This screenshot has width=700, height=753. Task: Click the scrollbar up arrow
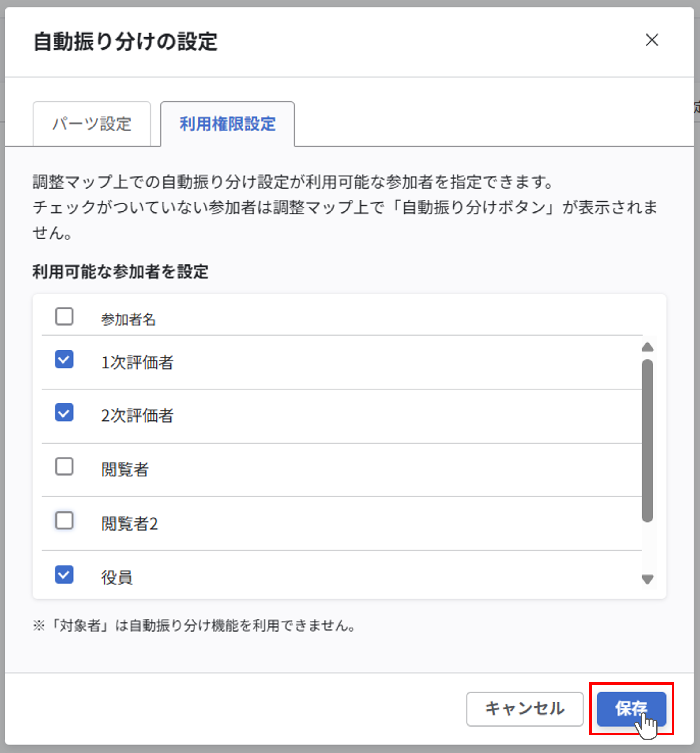[648, 347]
